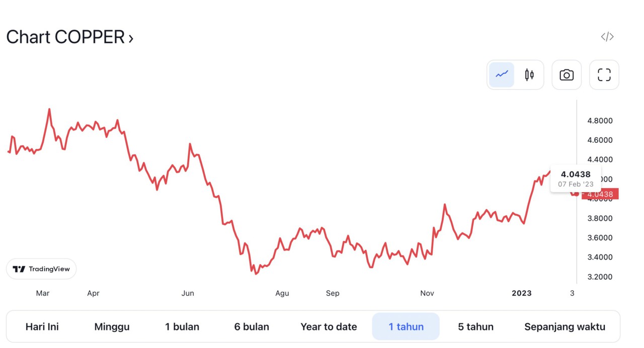Select the 'Hari Ini' time range

pyautogui.click(x=42, y=326)
